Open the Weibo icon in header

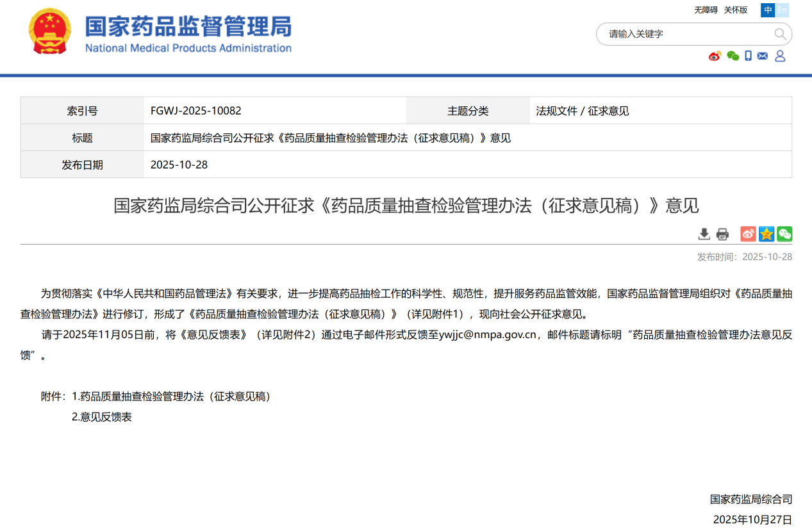(x=715, y=56)
